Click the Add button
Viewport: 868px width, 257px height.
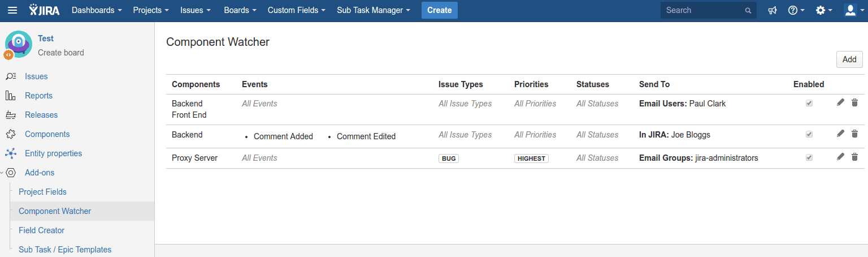(x=849, y=59)
